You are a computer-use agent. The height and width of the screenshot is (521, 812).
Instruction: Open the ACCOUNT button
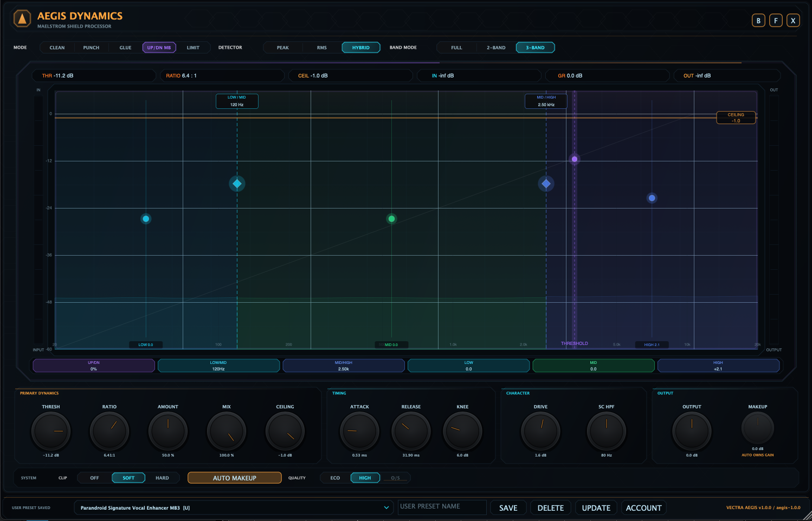[644, 507]
